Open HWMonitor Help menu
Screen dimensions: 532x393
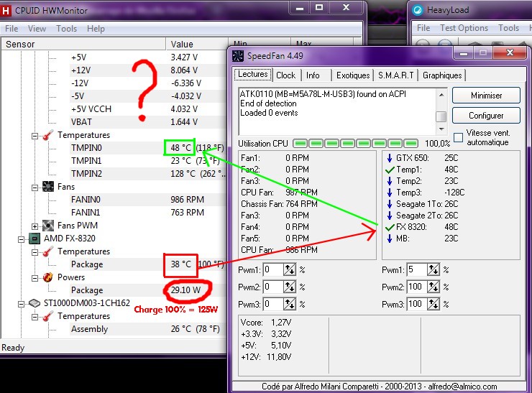pyautogui.click(x=96, y=29)
